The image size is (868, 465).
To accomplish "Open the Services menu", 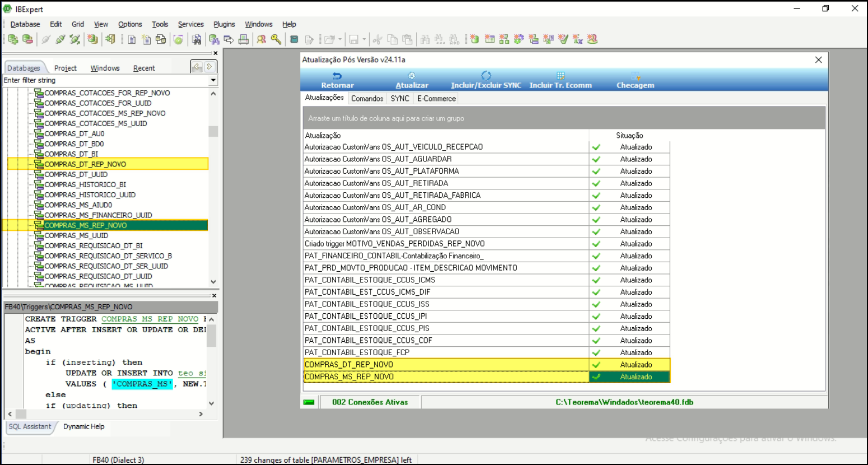I will pyautogui.click(x=191, y=24).
